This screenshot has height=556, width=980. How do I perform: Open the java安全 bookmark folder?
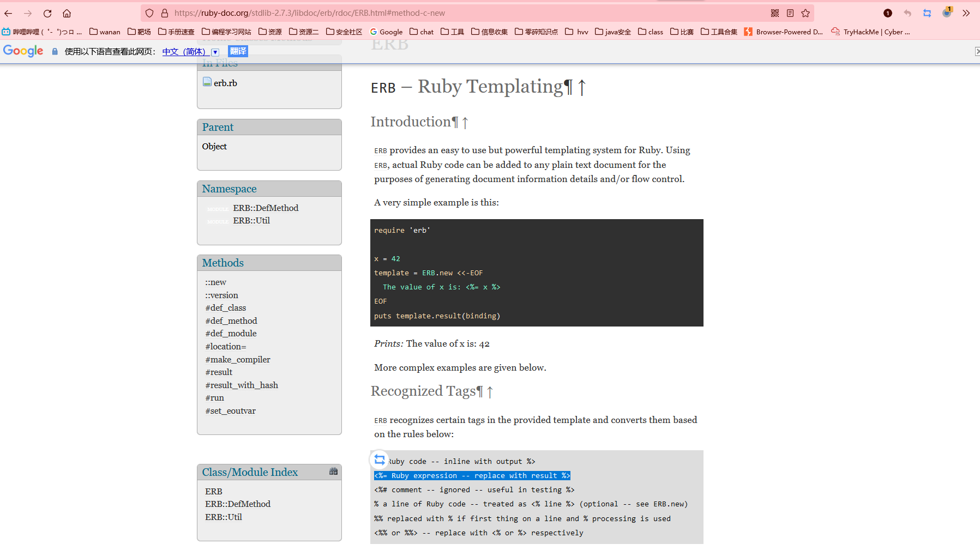(x=613, y=32)
